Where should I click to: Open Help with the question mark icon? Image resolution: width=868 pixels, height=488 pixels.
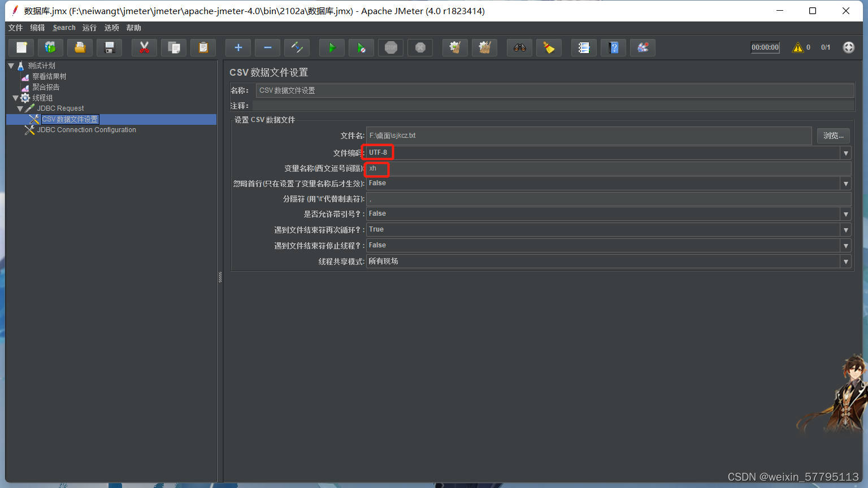click(613, 47)
